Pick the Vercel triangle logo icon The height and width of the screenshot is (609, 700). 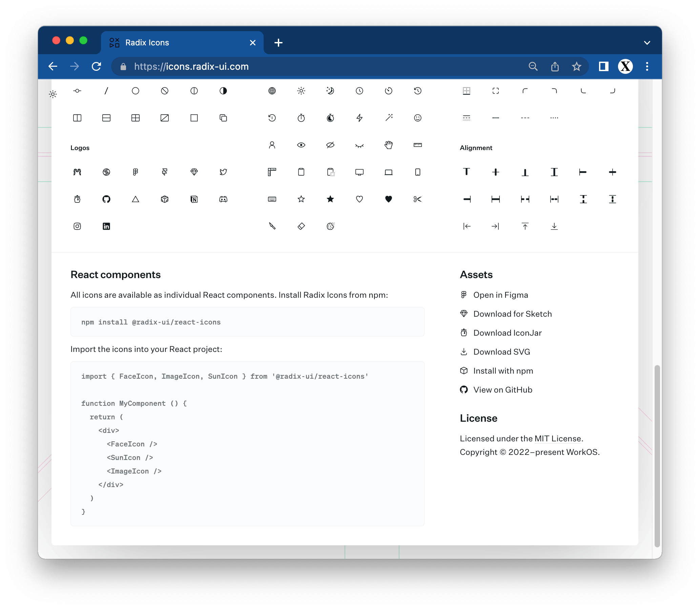click(135, 199)
